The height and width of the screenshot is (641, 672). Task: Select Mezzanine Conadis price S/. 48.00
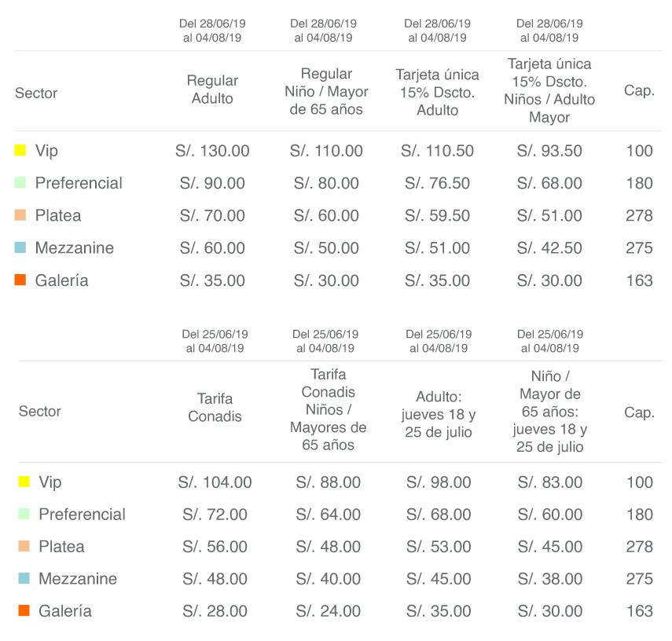(215, 579)
